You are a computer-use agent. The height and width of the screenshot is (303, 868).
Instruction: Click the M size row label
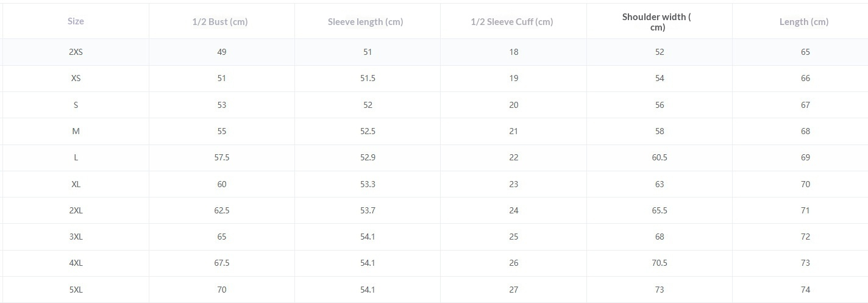click(x=76, y=132)
